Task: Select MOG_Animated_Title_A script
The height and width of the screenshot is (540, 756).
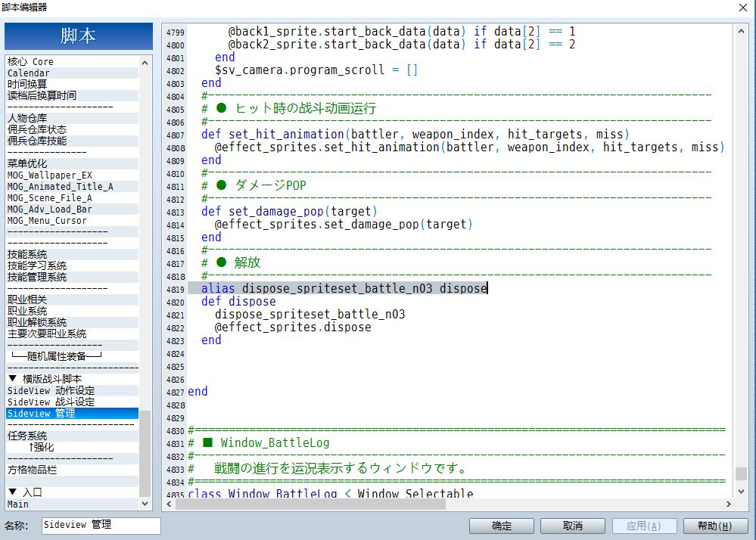Action: [73, 186]
